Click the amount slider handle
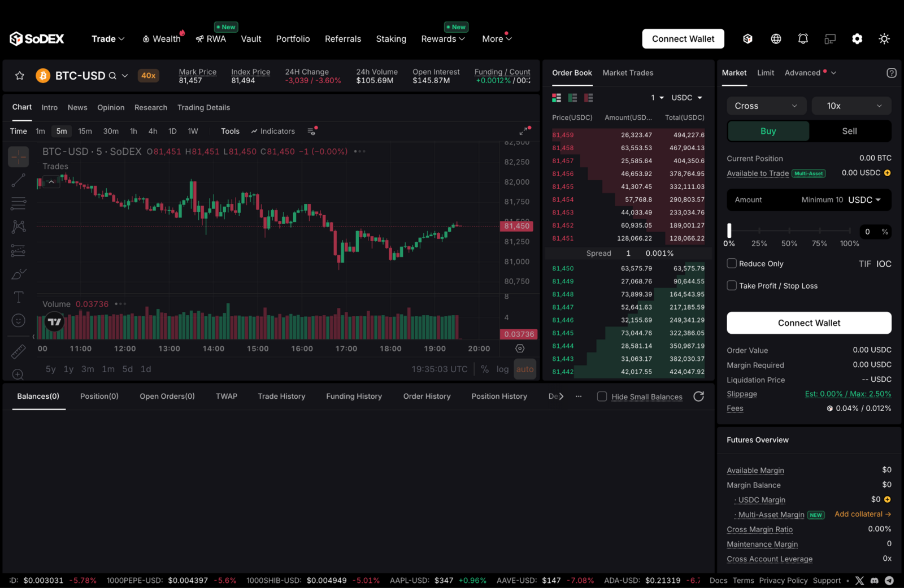This screenshot has height=588, width=904. coord(729,230)
